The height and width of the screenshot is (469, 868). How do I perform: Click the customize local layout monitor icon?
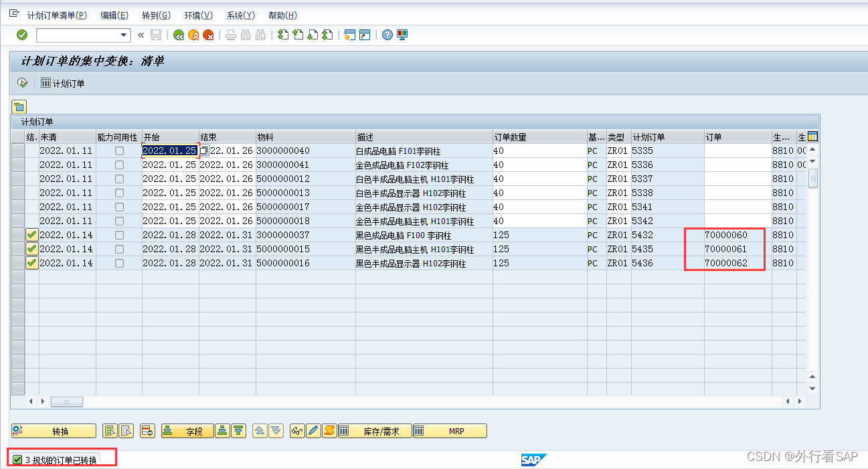[x=402, y=35]
